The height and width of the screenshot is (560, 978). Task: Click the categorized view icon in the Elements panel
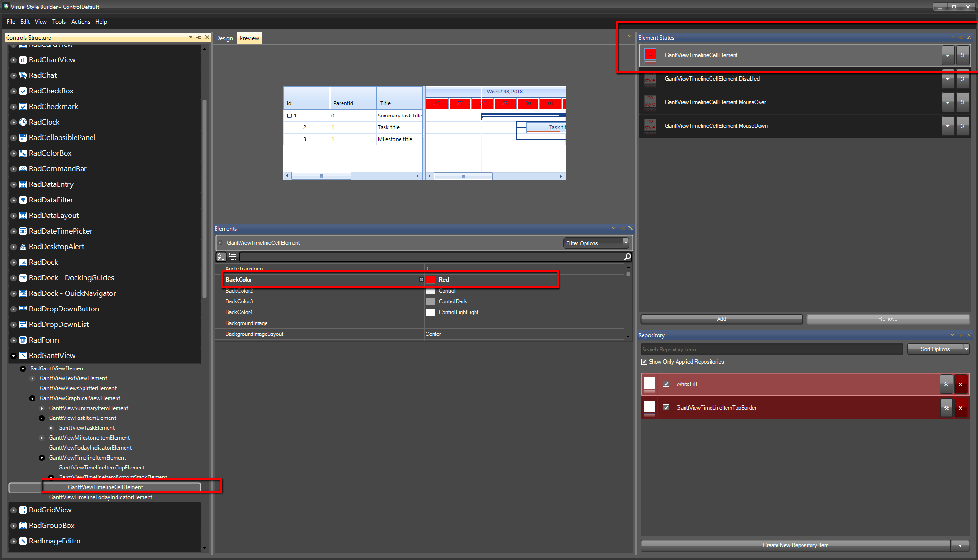pyautogui.click(x=233, y=257)
